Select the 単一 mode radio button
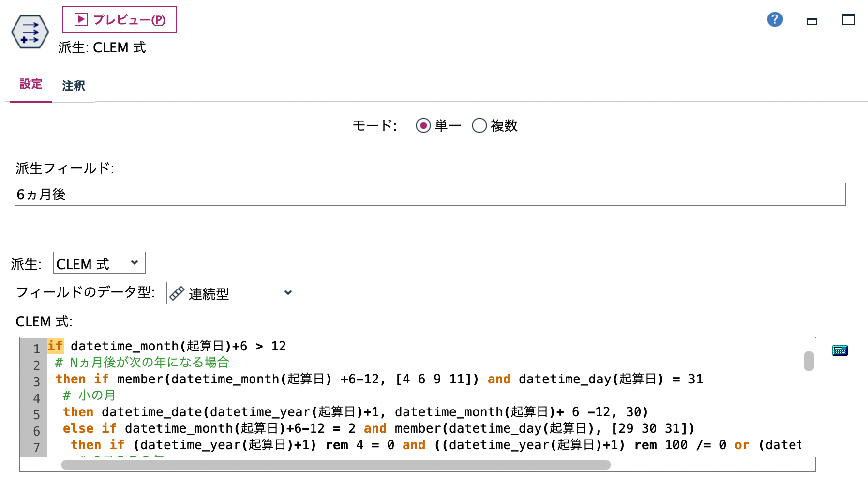This screenshot has width=868, height=486. [x=423, y=125]
